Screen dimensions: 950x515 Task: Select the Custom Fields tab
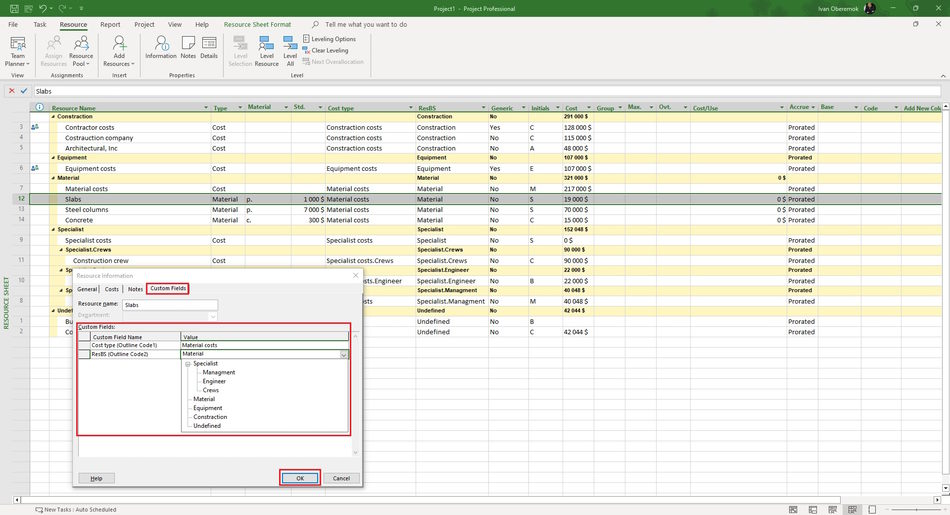168,288
